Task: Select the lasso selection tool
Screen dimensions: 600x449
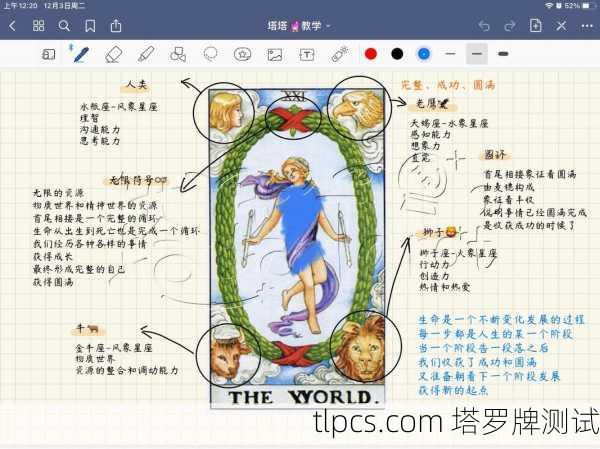Action: [x=210, y=54]
